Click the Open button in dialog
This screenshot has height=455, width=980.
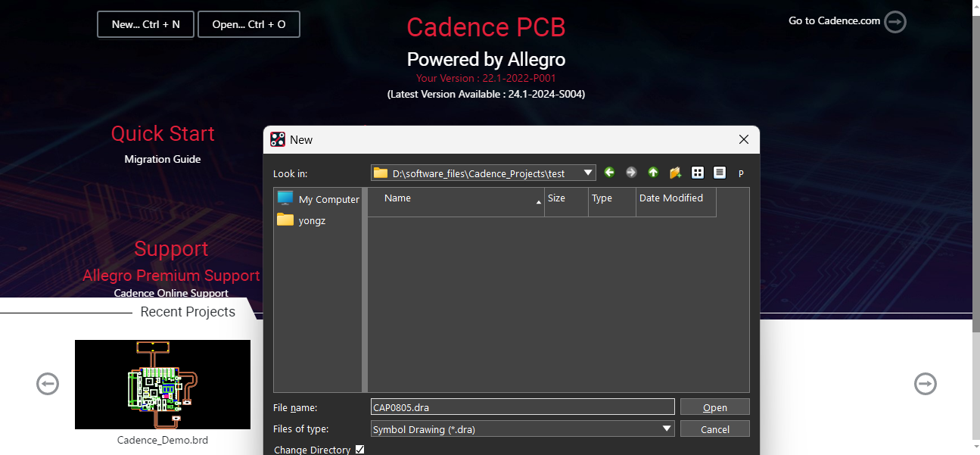715,407
